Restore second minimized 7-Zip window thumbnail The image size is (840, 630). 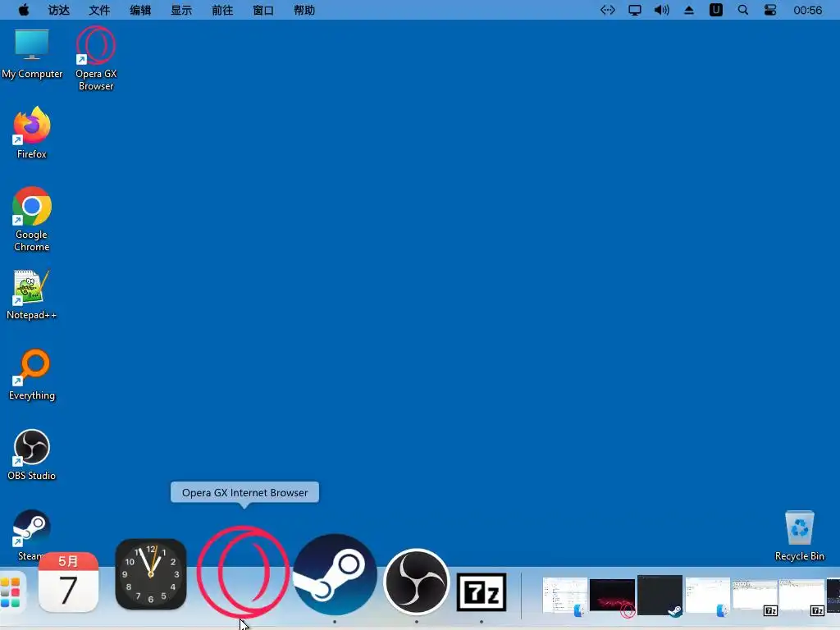[x=801, y=596]
